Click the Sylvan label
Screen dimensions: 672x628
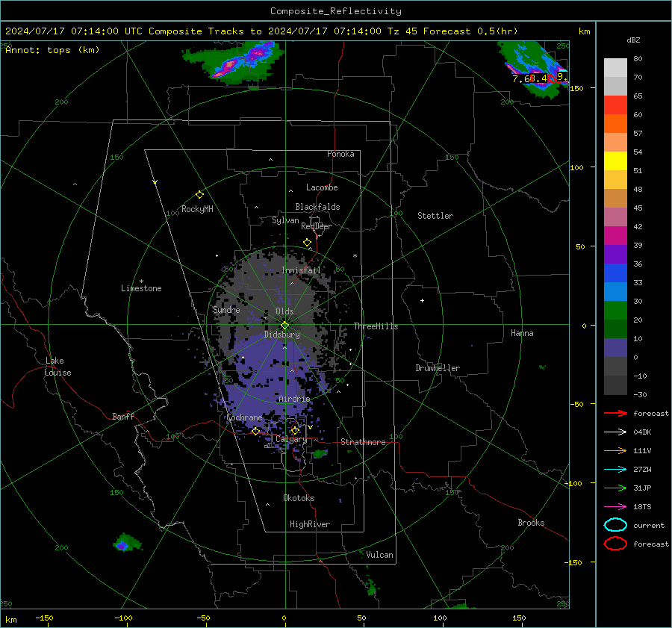click(x=285, y=220)
